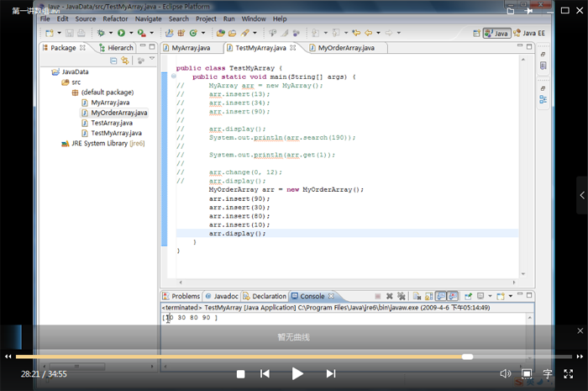Open the Javadoc tab
Viewport: 588px width, 391px height.
222,296
